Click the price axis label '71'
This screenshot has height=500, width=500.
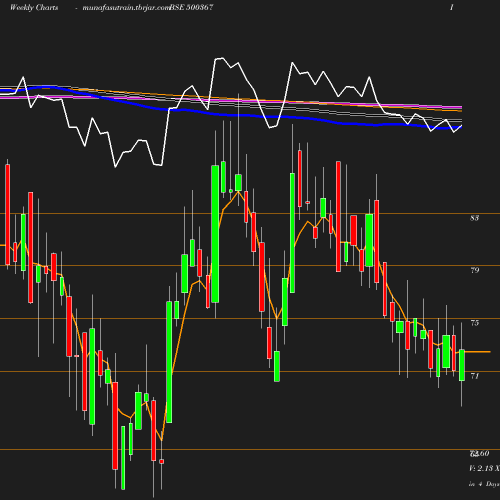tap(475, 376)
